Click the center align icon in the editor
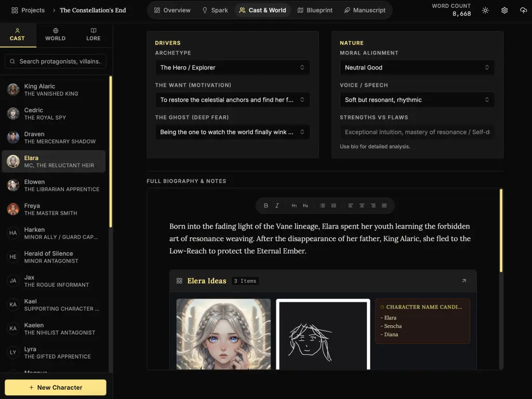Viewport: 532px width, 399px height. pyautogui.click(x=361, y=205)
